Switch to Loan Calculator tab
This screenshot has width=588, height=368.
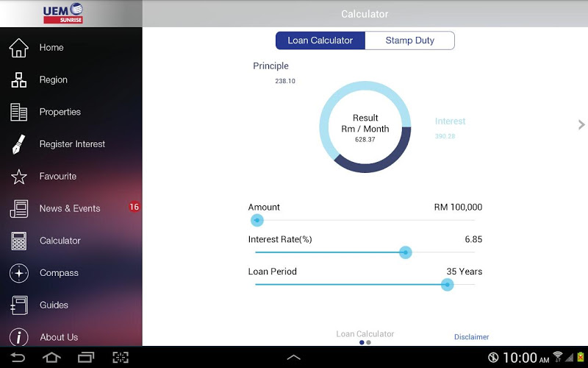click(x=320, y=40)
